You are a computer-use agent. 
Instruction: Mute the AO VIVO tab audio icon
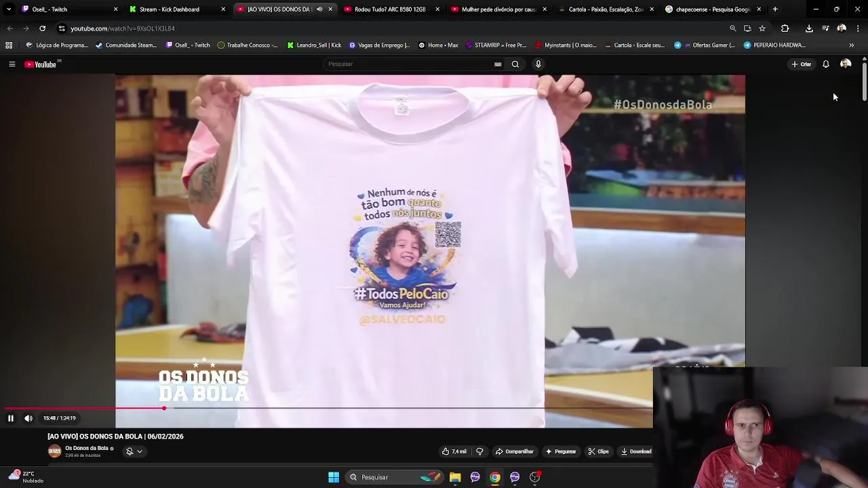tap(319, 9)
